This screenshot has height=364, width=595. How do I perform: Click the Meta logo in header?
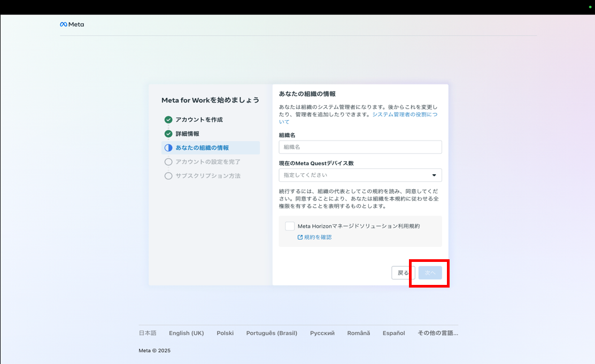click(72, 24)
